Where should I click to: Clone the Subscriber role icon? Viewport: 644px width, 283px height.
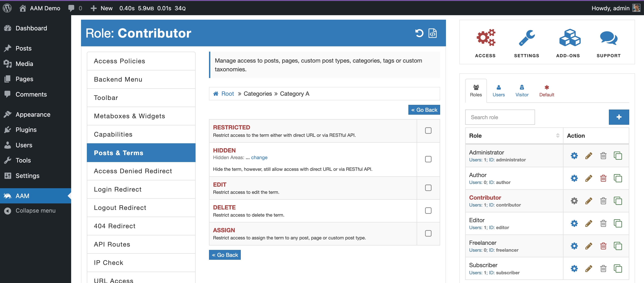618,268
